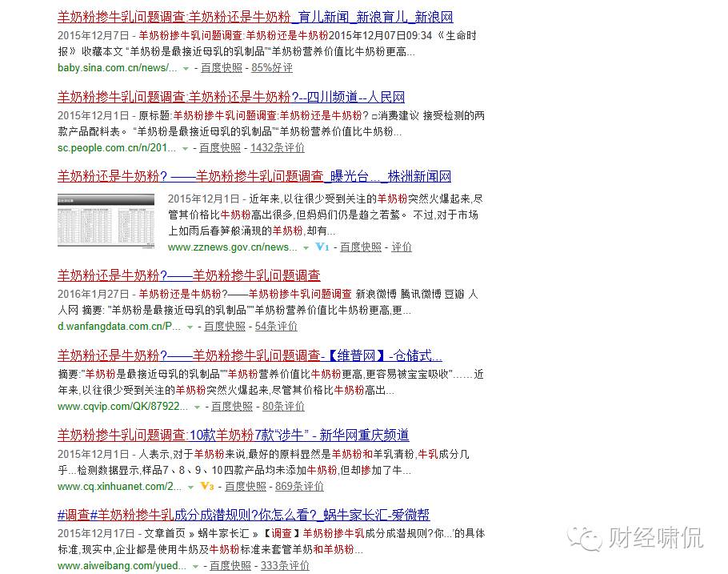
Task: Expand the dropdown arrow after baby.sina.com.cn URL
Action: [x=186, y=67]
